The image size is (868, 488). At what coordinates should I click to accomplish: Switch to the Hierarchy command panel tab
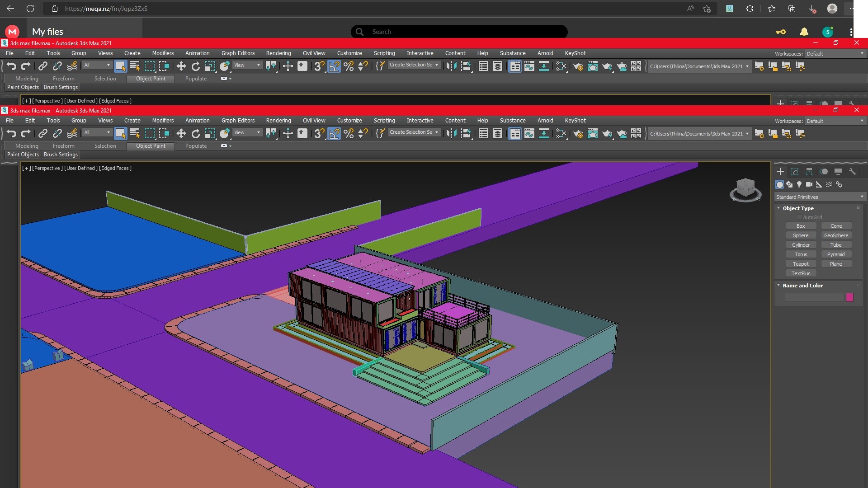(x=809, y=172)
